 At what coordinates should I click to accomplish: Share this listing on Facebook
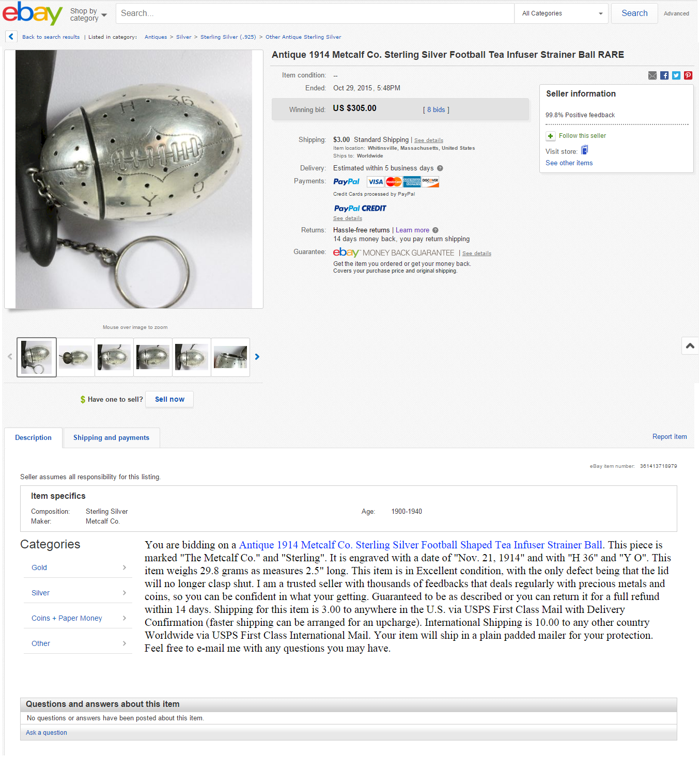664,75
